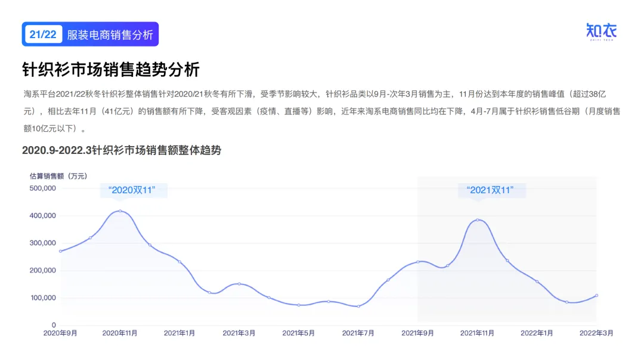Click the March 2021 data point

(x=239, y=284)
